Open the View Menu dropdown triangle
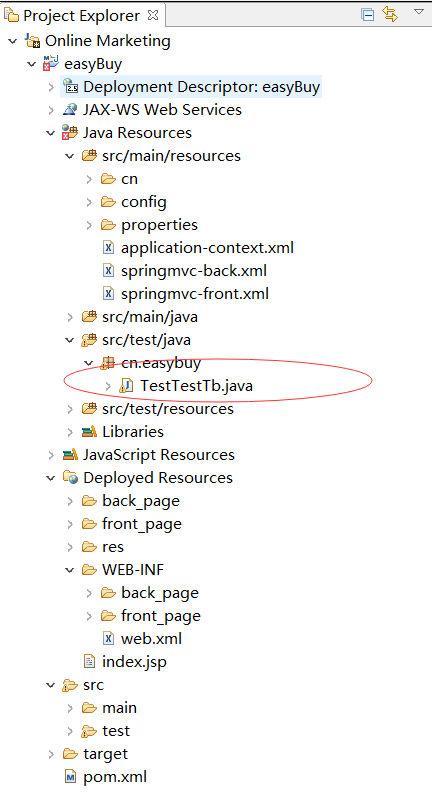The height and width of the screenshot is (809, 432). point(419,11)
